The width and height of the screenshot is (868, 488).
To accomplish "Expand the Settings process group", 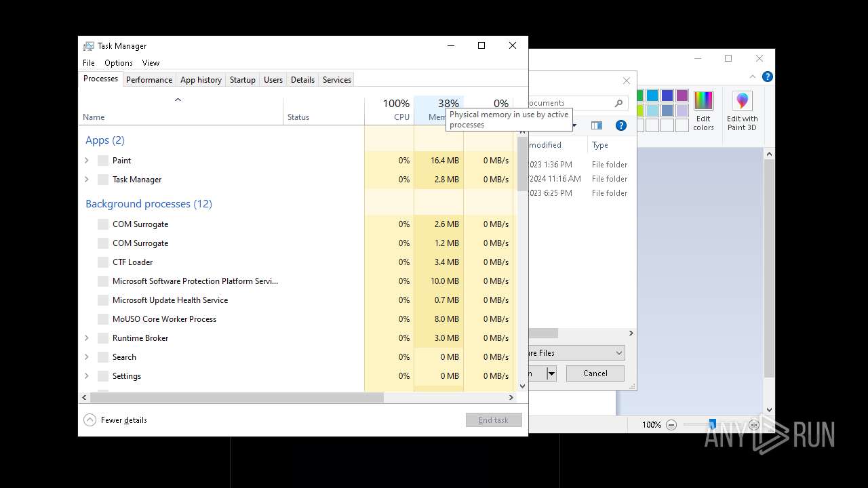I will 86,376.
